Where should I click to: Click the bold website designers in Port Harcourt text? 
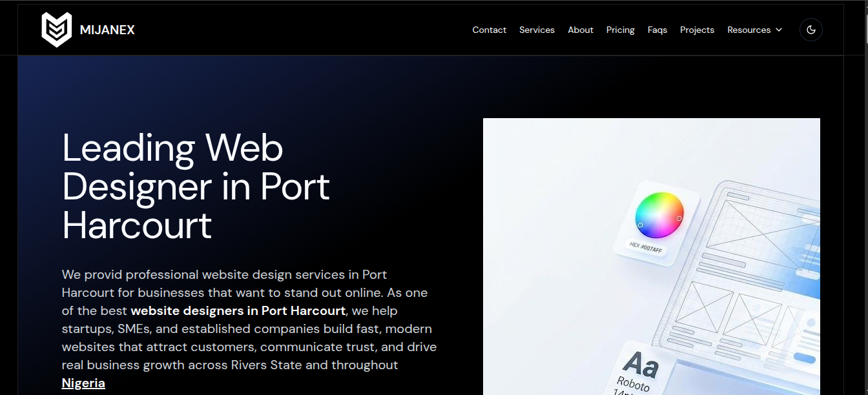point(237,310)
